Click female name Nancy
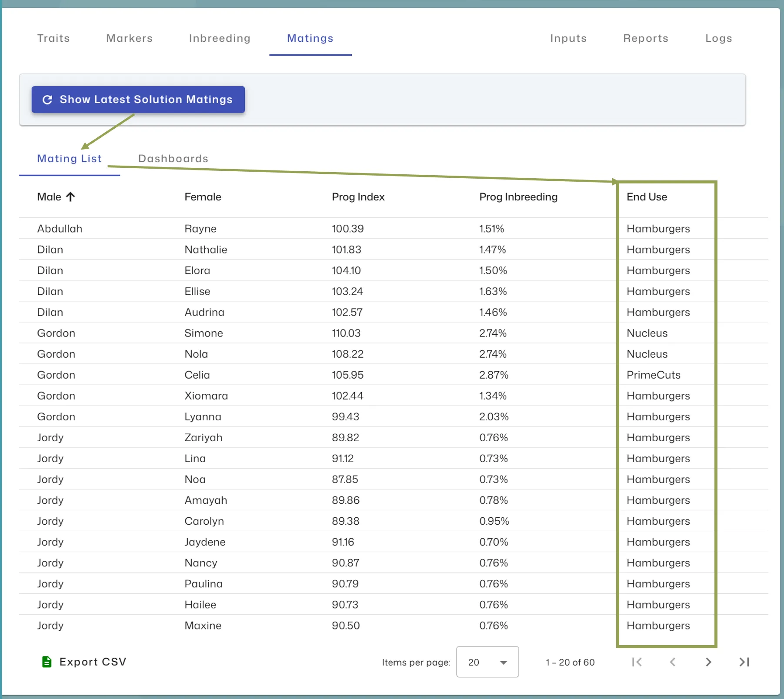This screenshot has height=699, width=784. (x=200, y=563)
